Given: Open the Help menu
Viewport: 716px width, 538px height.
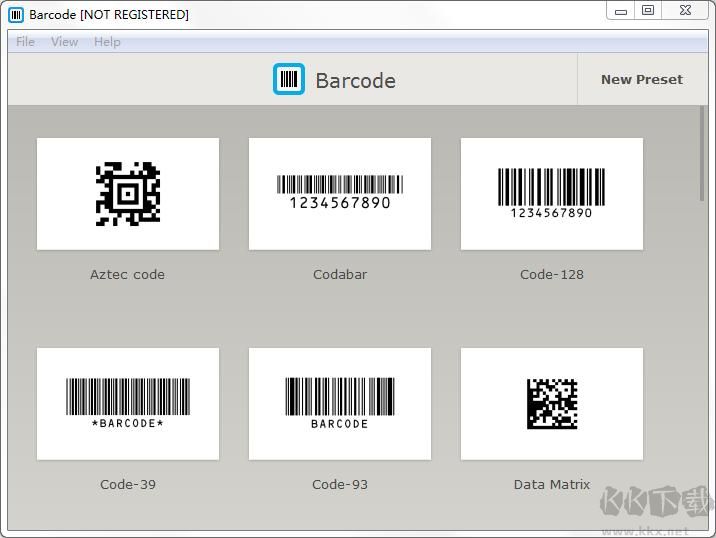Looking at the screenshot, I should pos(107,42).
